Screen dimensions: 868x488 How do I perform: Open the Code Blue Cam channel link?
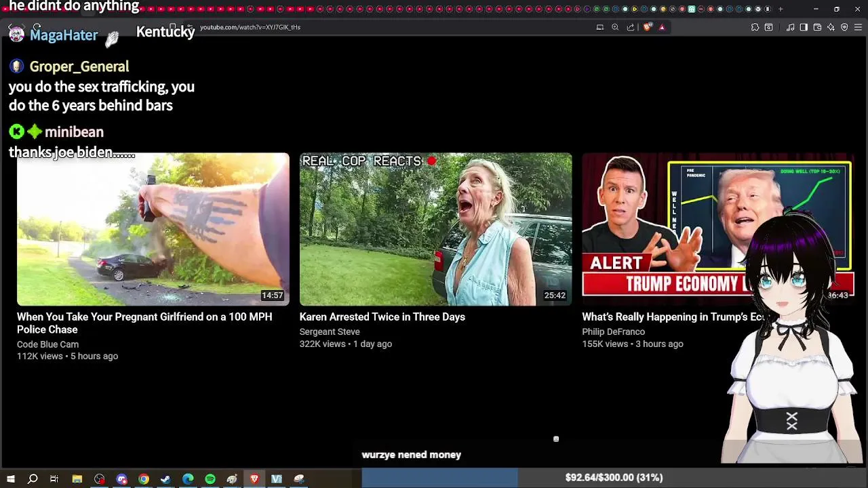(x=47, y=344)
